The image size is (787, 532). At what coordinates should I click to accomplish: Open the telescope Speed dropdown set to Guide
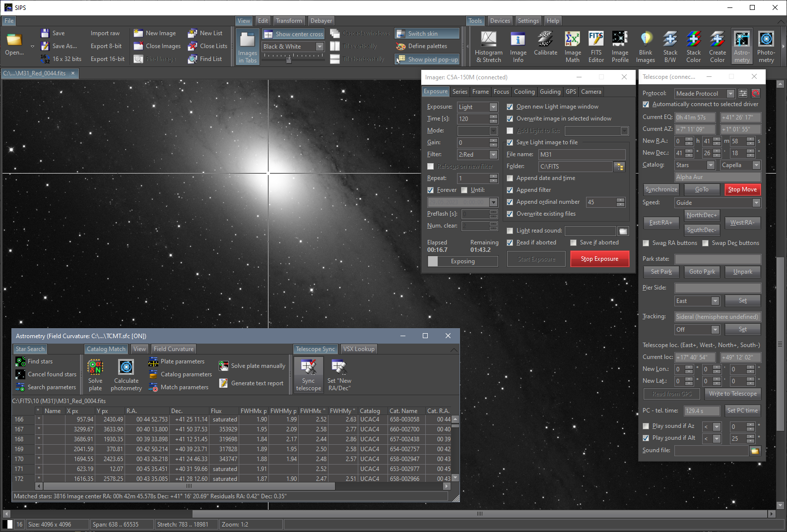click(x=756, y=203)
